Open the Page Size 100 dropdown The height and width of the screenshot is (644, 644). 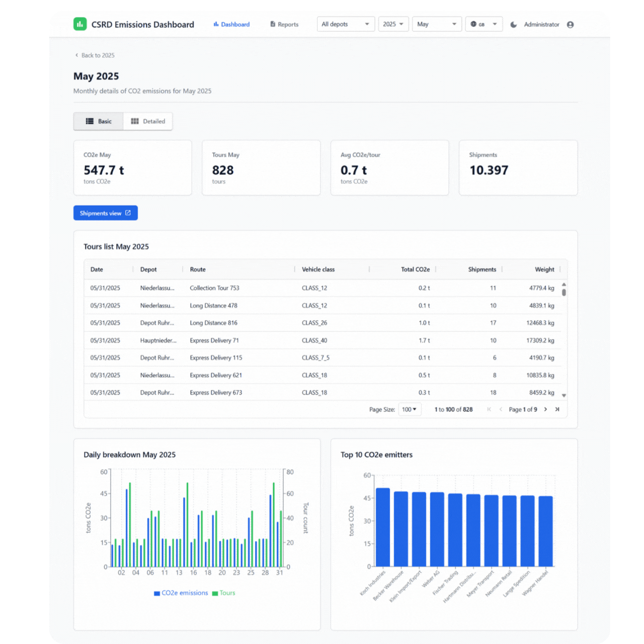tap(409, 409)
